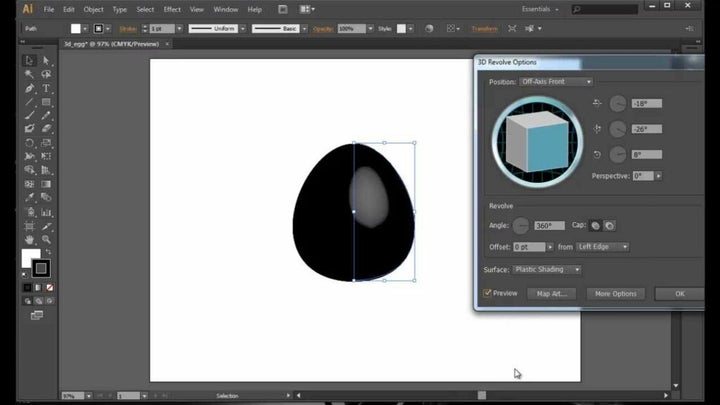
Task: Select the Pen tool
Action: click(30, 88)
